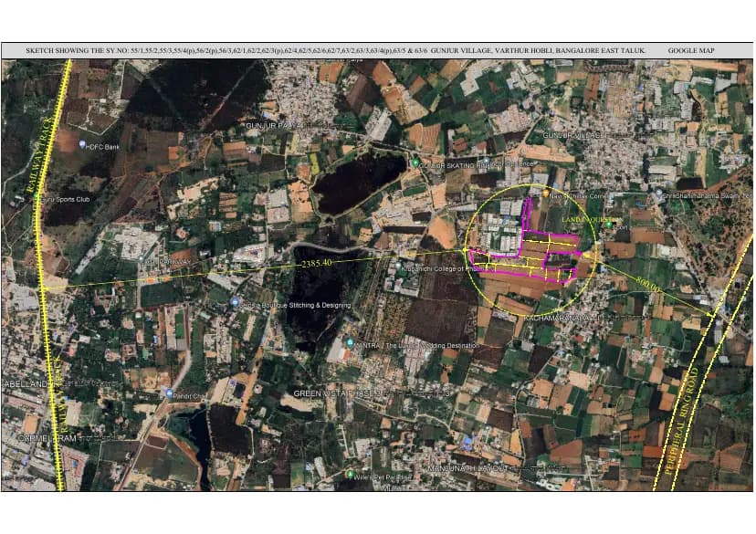Screen dimensions: 756x534
Task: Click the Boutique Stitching & Designing label
Action: click(x=296, y=305)
